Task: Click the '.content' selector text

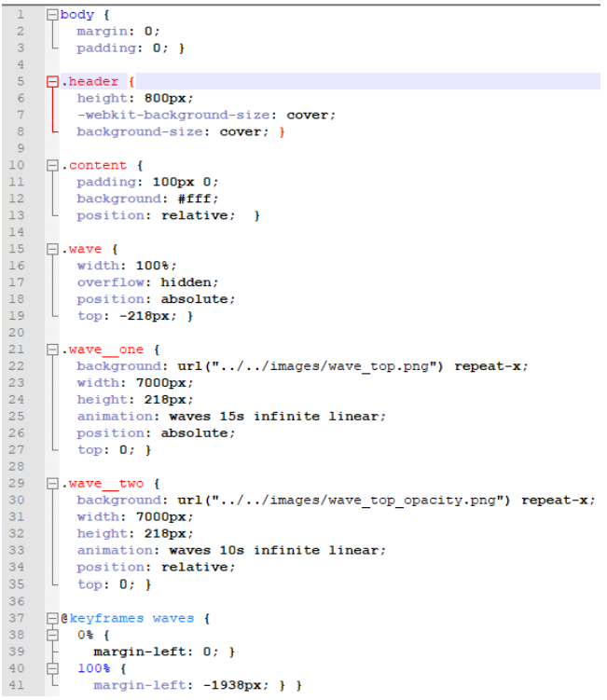Action: (x=94, y=166)
